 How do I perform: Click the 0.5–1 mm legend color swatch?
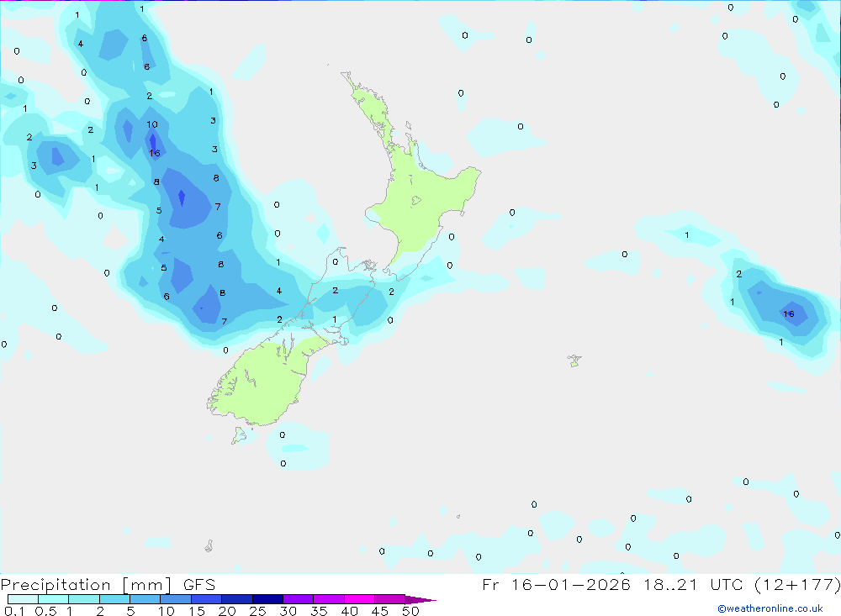(x=53, y=599)
